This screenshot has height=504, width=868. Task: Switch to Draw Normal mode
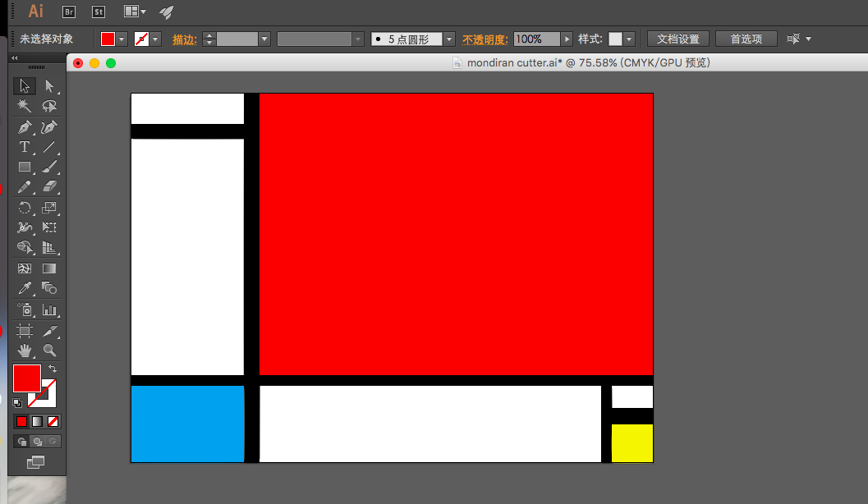coord(22,442)
